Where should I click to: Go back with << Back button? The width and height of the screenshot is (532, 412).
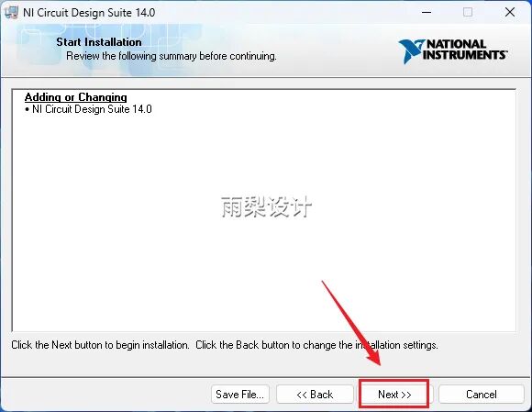click(x=315, y=394)
